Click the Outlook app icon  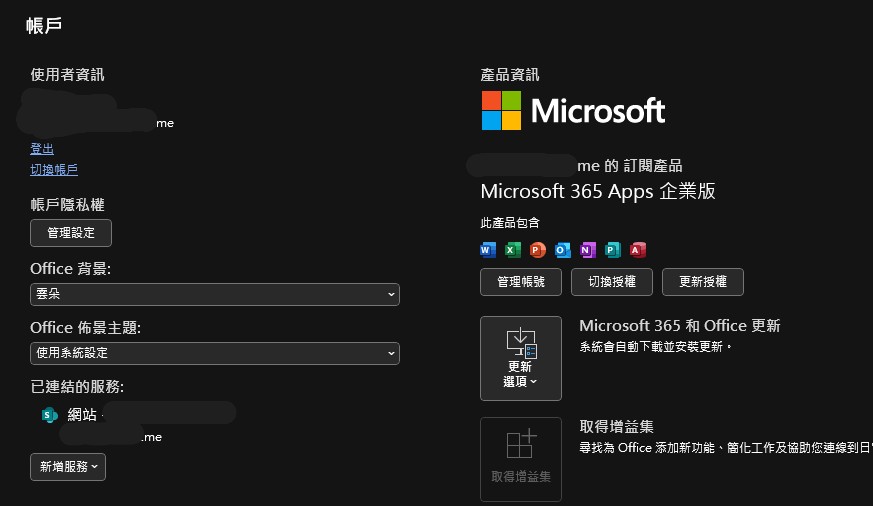coord(563,250)
